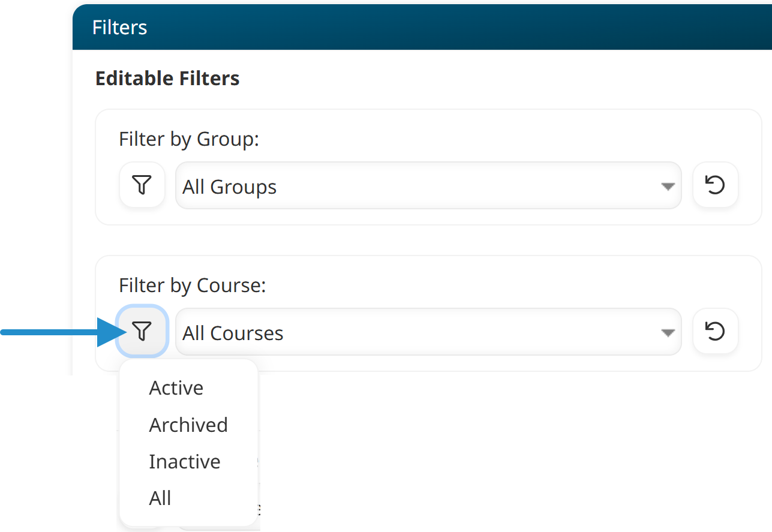
Task: Click the arrow on the All Groups dropdown
Action: [668, 187]
